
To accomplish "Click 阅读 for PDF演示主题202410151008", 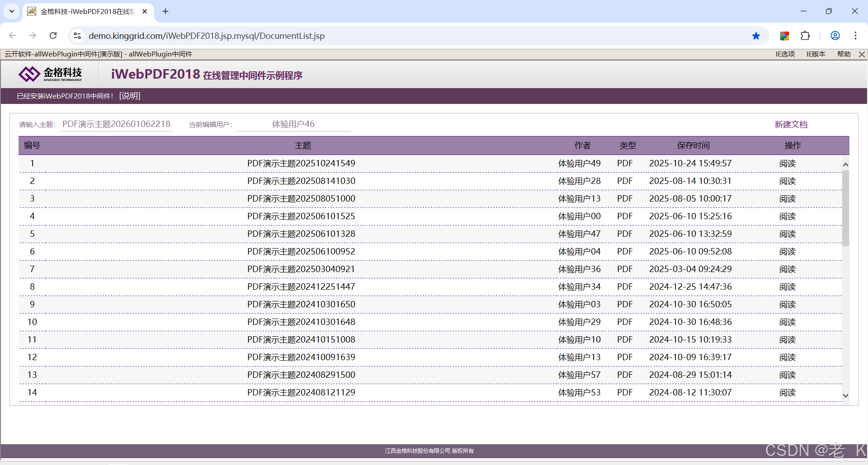I will (788, 340).
